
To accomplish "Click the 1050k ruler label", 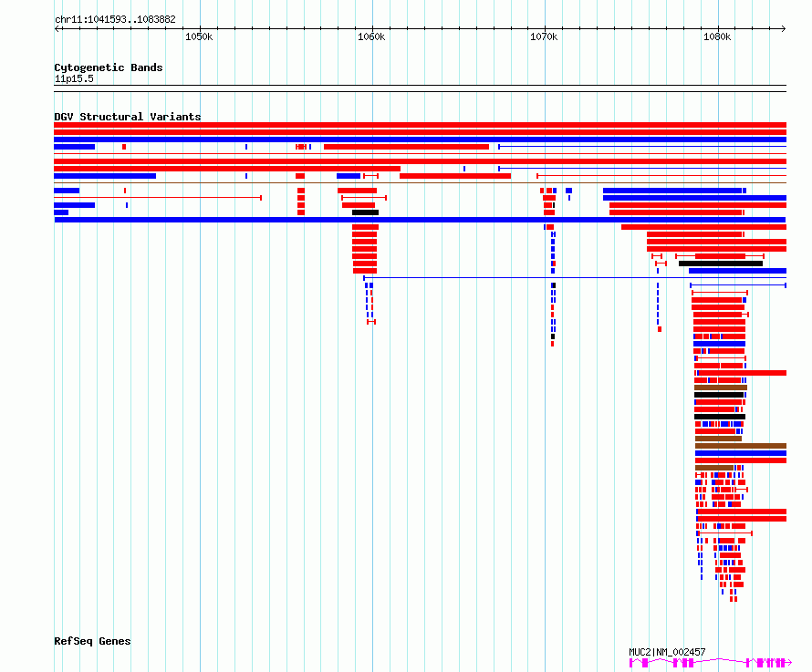I will click(199, 36).
